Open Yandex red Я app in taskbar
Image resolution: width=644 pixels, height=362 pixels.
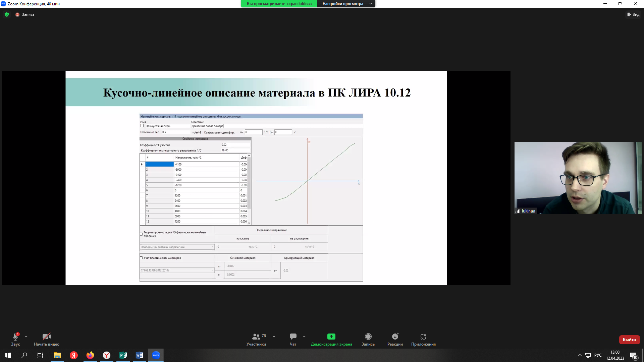(x=73, y=355)
